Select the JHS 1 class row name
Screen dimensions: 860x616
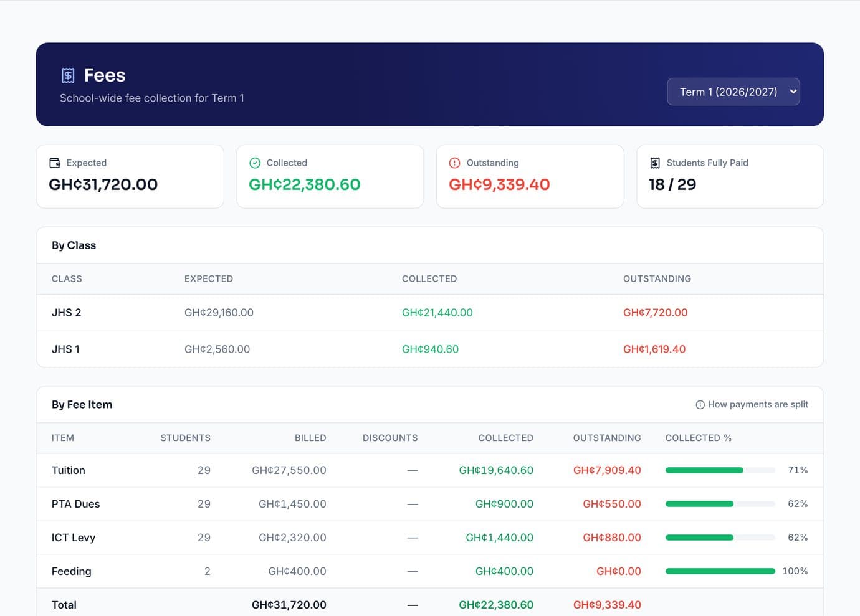pyautogui.click(x=65, y=349)
